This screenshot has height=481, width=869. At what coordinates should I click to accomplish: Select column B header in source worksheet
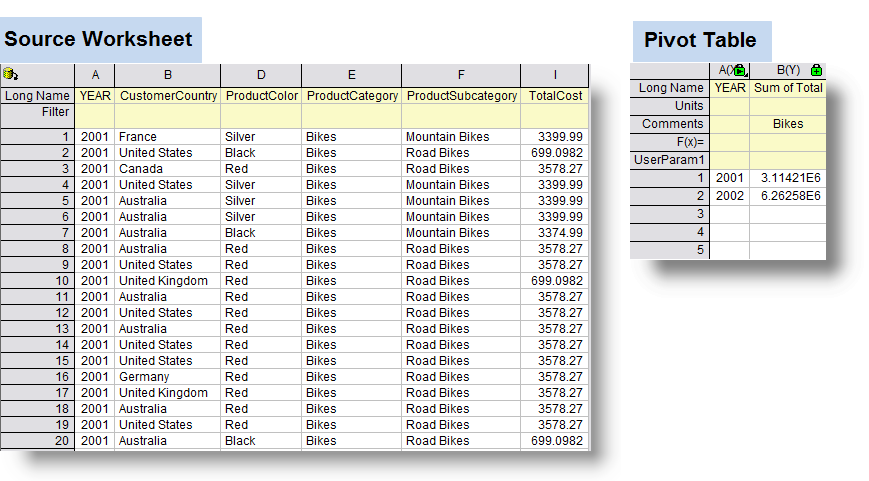pyautogui.click(x=167, y=75)
